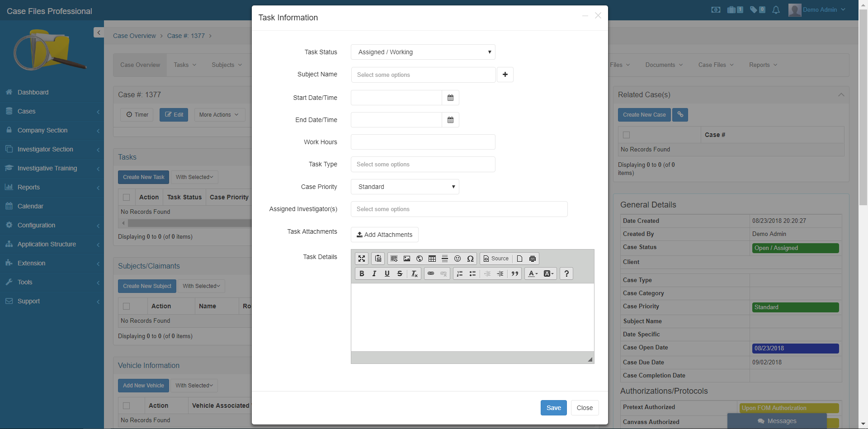The height and width of the screenshot is (429, 868).
Task: Toggle bold formatting in editor
Action: [362, 273]
